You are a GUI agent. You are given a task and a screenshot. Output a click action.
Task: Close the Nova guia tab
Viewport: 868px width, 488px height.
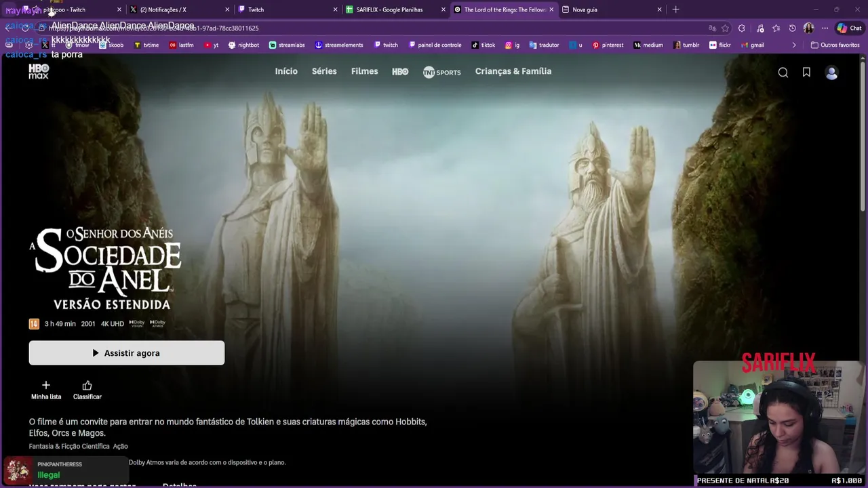point(659,9)
